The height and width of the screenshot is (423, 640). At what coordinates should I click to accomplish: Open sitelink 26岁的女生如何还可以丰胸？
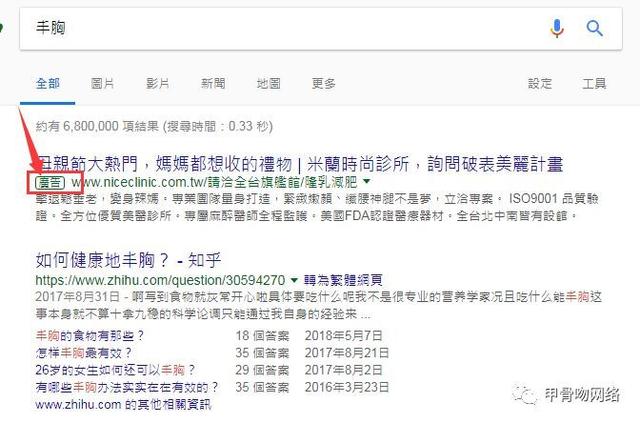click(x=115, y=370)
